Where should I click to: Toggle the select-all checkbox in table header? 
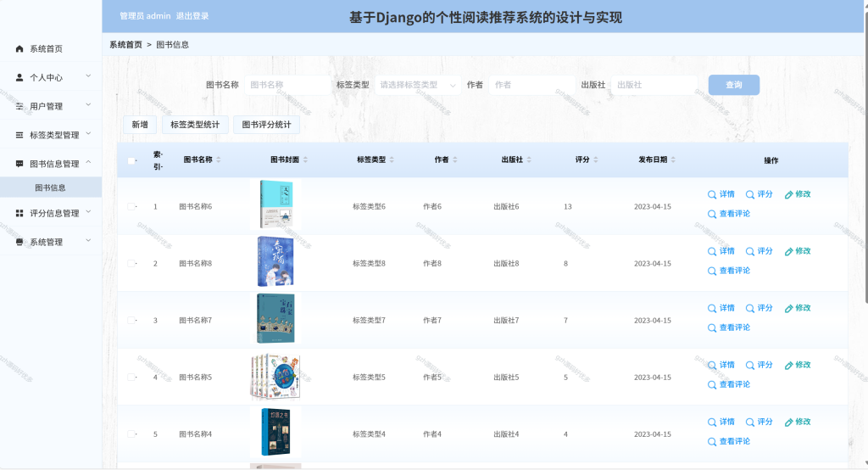(x=131, y=160)
